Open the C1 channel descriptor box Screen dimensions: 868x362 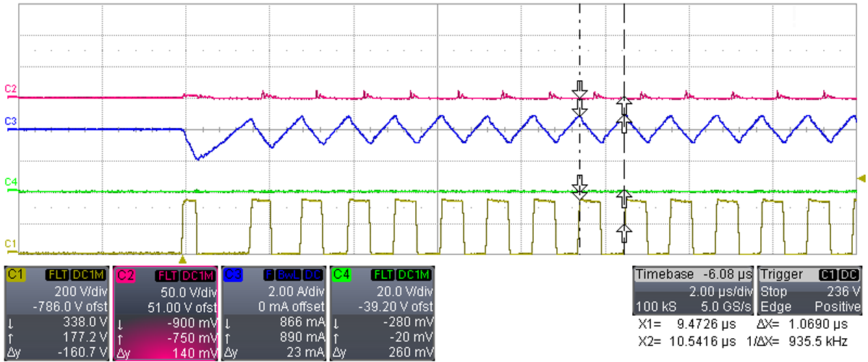click(56, 311)
